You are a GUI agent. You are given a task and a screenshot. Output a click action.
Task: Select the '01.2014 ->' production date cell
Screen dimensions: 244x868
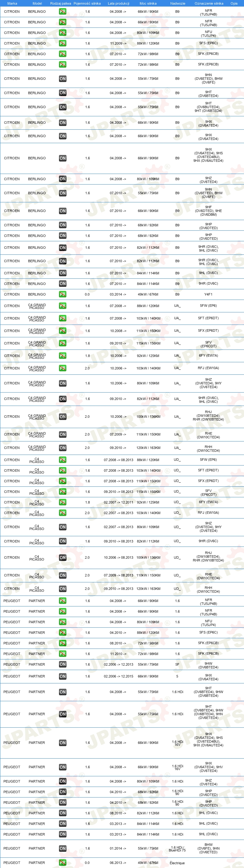118,848
